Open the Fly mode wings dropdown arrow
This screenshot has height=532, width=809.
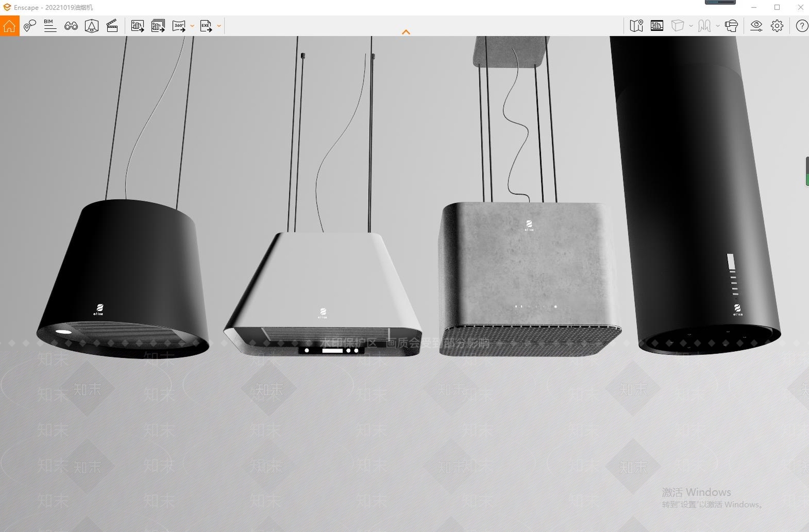[717, 26]
